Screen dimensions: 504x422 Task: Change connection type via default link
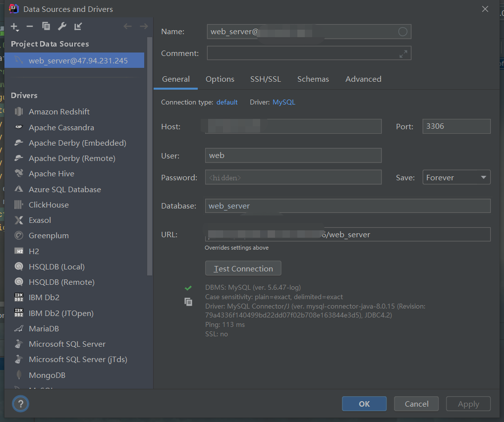(227, 102)
